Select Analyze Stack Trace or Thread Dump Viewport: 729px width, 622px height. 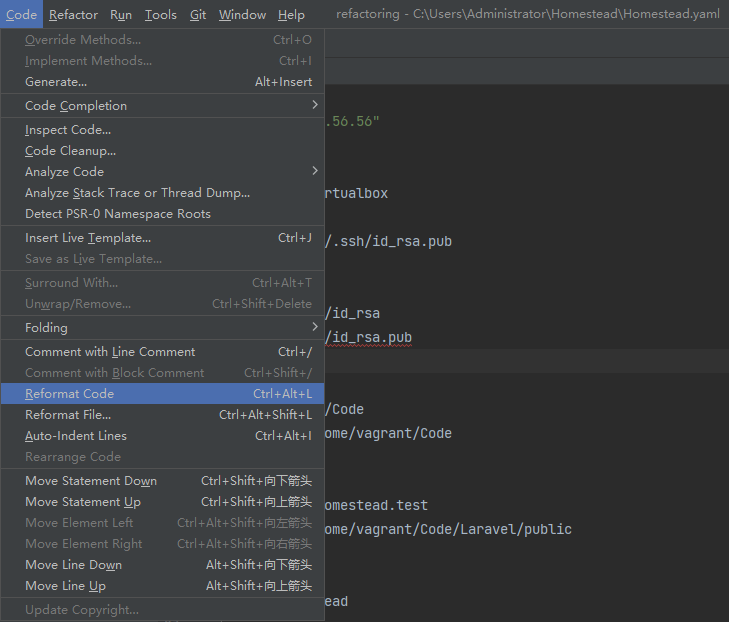pyautogui.click(x=137, y=193)
